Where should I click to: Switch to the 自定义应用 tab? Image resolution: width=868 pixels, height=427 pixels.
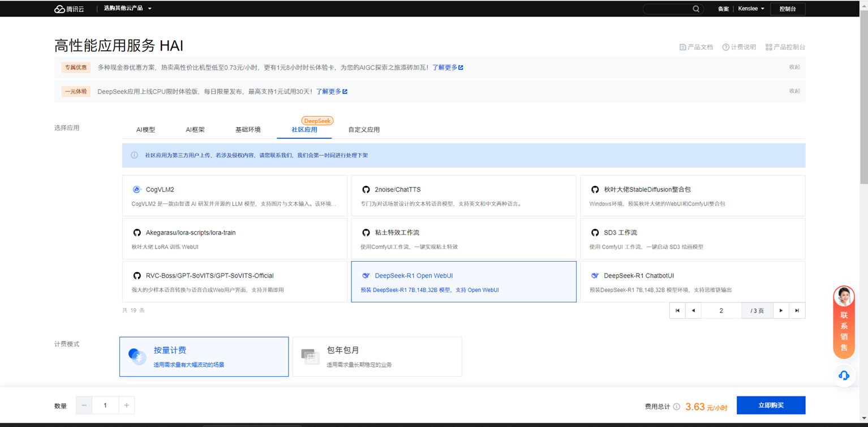364,130
